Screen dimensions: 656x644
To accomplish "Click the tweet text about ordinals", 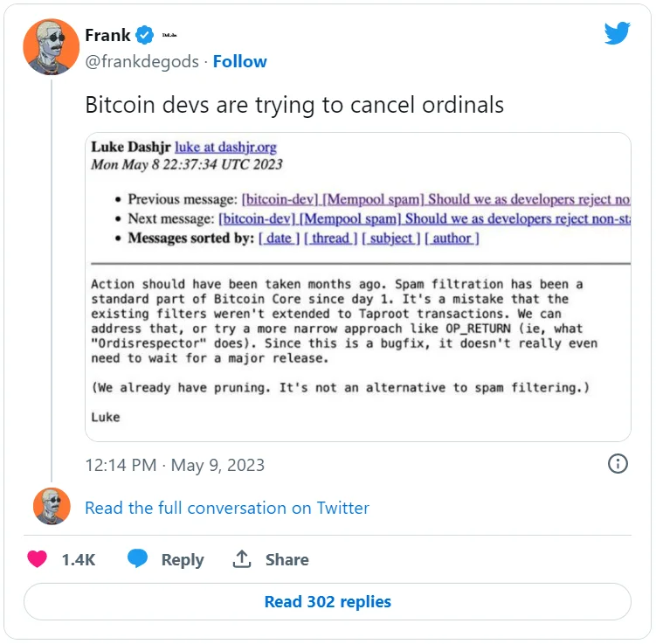I will [x=294, y=105].
